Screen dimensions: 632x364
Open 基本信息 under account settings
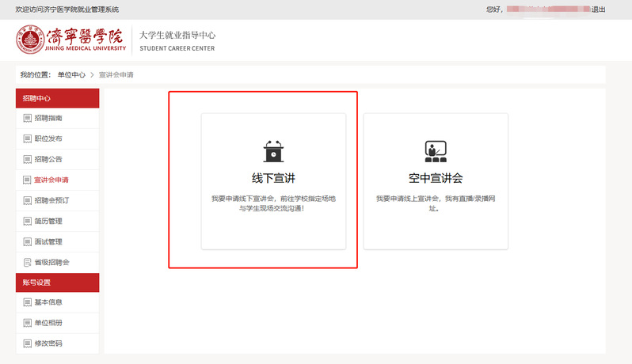click(48, 302)
